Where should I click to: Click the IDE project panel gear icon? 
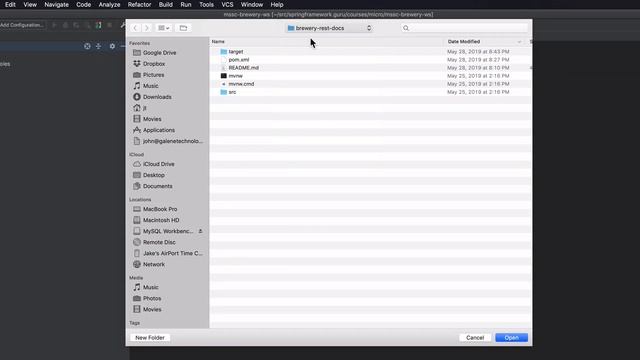tap(112, 46)
